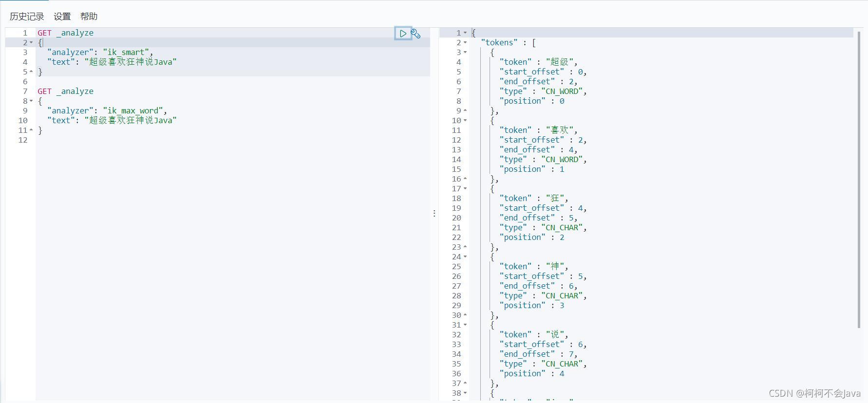This screenshot has height=403, width=868.
Task: Toggle fold marker at response line 23
Action: (x=465, y=247)
